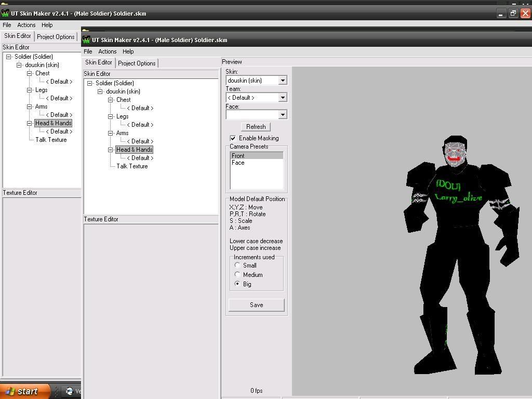Select Legs tree item in front window
This screenshot has width=532, height=399.
122,116
